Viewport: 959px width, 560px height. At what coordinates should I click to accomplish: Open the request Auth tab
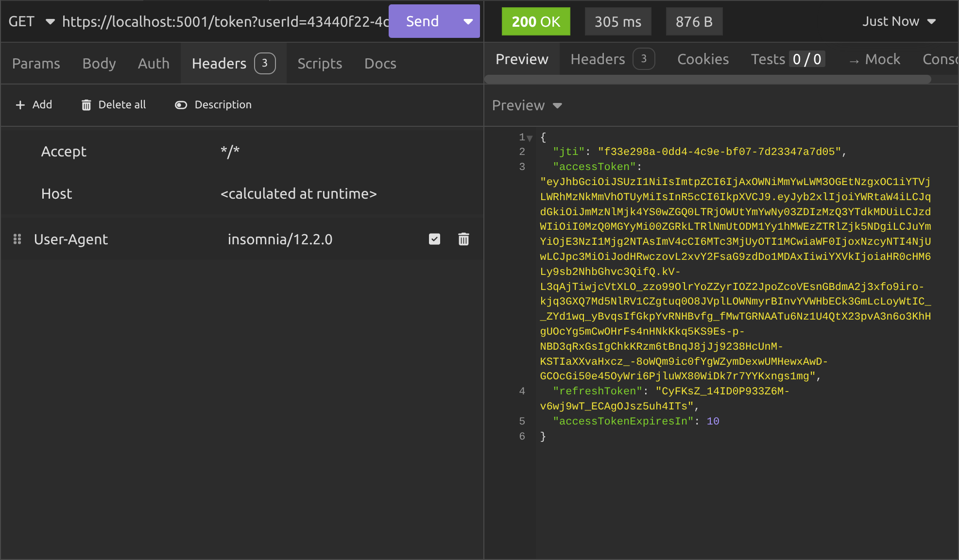pyautogui.click(x=154, y=64)
